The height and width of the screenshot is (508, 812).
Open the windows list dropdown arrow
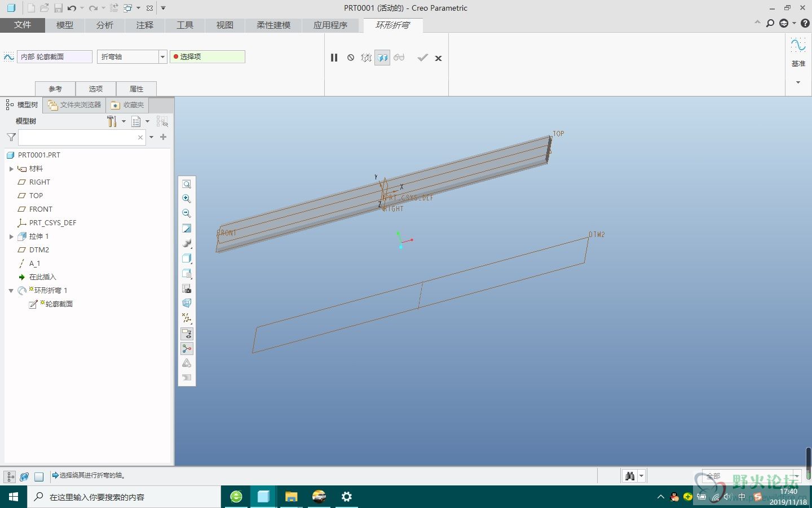point(138,8)
